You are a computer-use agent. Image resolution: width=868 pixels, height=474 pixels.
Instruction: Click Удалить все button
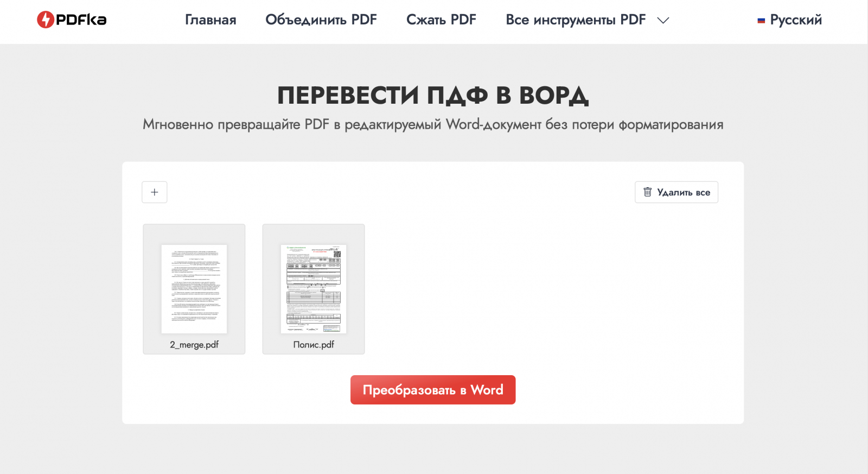coord(676,192)
